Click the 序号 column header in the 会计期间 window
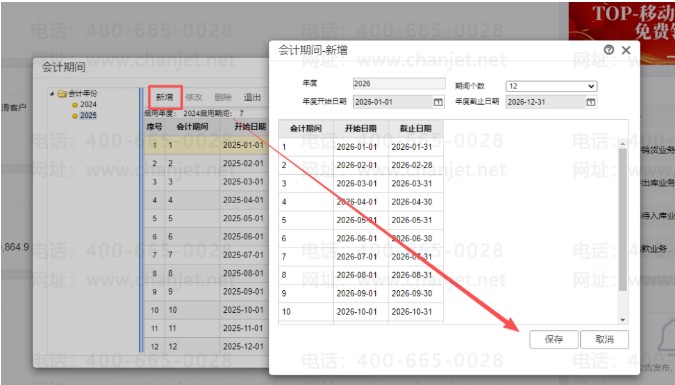This screenshot has width=675, height=385. (x=155, y=127)
